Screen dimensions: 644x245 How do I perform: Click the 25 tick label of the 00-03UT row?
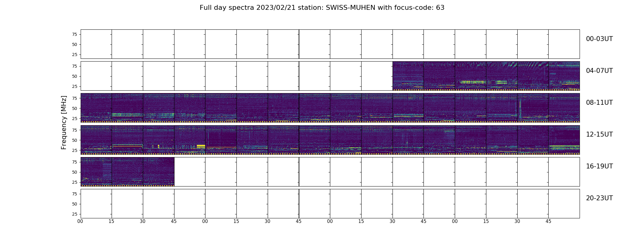click(75, 55)
